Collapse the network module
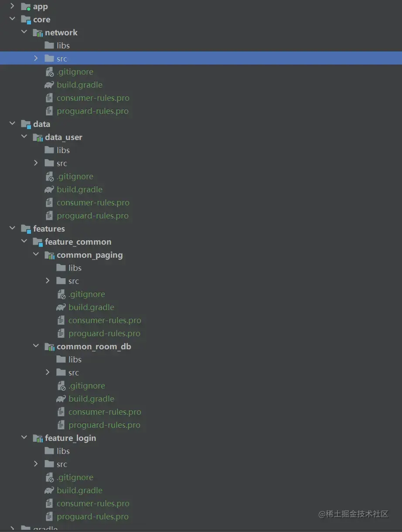Viewport: 402px width, 532px height. (24, 33)
